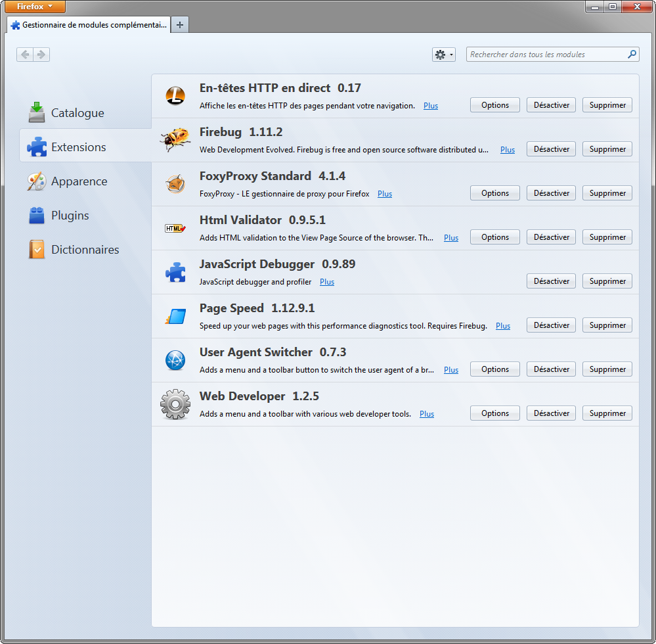656x644 pixels.
Task: Click the search magnifier icon
Action: 632,54
